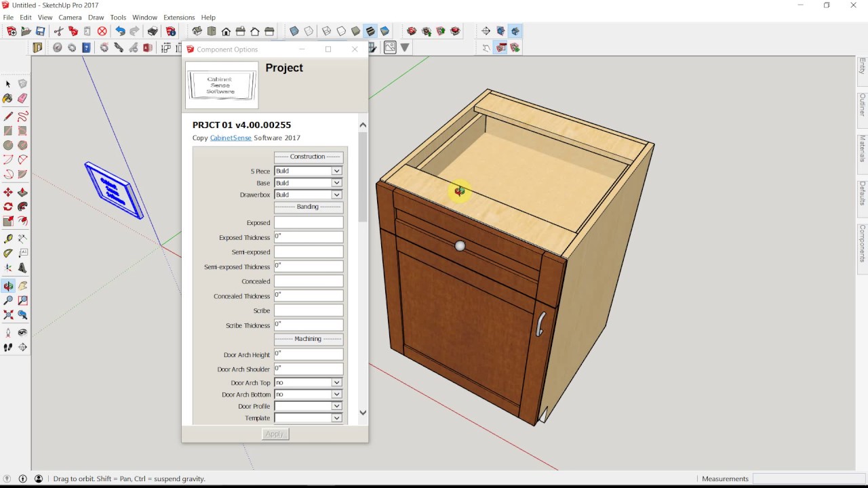The height and width of the screenshot is (488, 868).
Task: Click the Apply button
Action: click(x=275, y=434)
